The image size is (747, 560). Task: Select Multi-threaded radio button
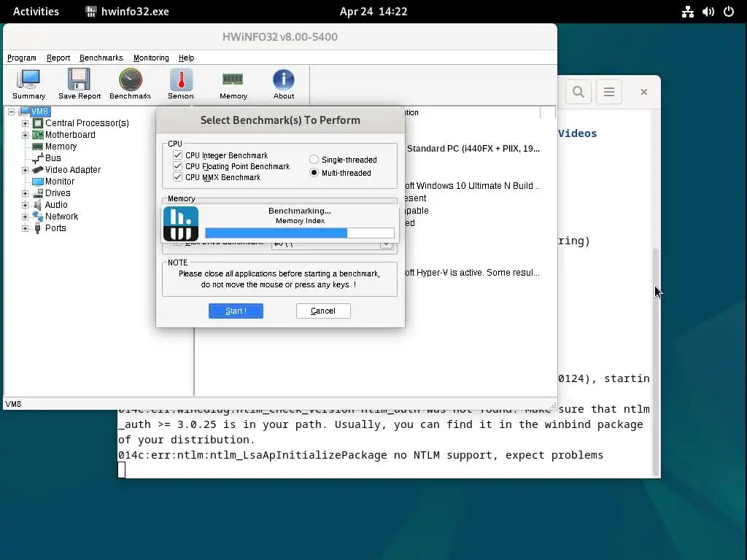coord(314,173)
